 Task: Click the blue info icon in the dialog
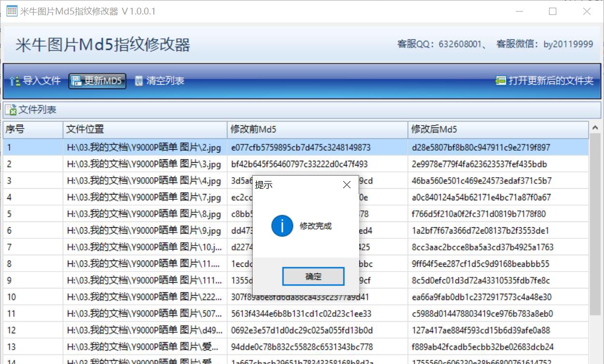coord(282,225)
